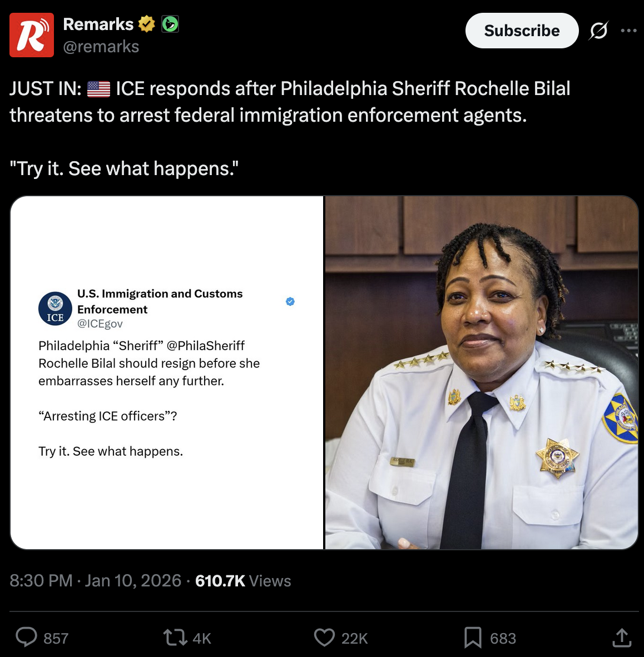View the 8:30 PM Jan 10, 2026 timestamp
Image resolution: width=644 pixels, height=657 pixels.
[x=96, y=581]
